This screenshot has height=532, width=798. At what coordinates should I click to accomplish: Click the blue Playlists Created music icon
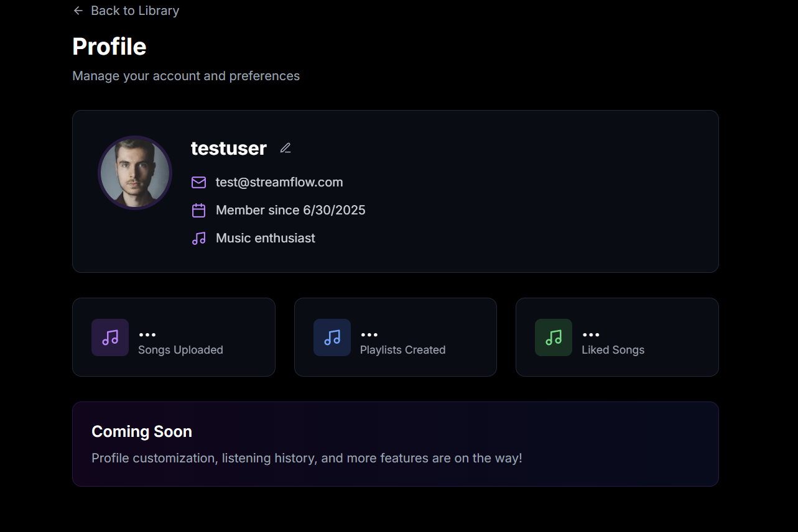(x=332, y=337)
